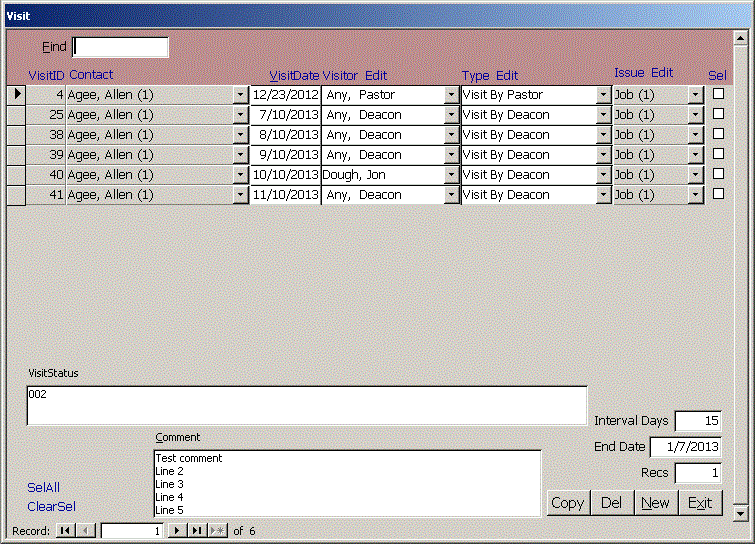Go to last record navigation button
The image size is (755, 544).
197,531
